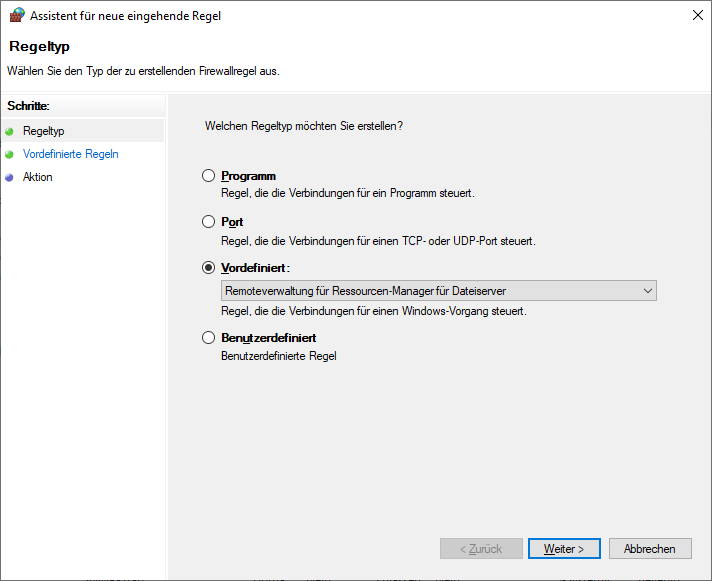Viewport: 712px width, 581px height.
Task: Go to the Regeltyp step
Action: pyautogui.click(x=43, y=131)
